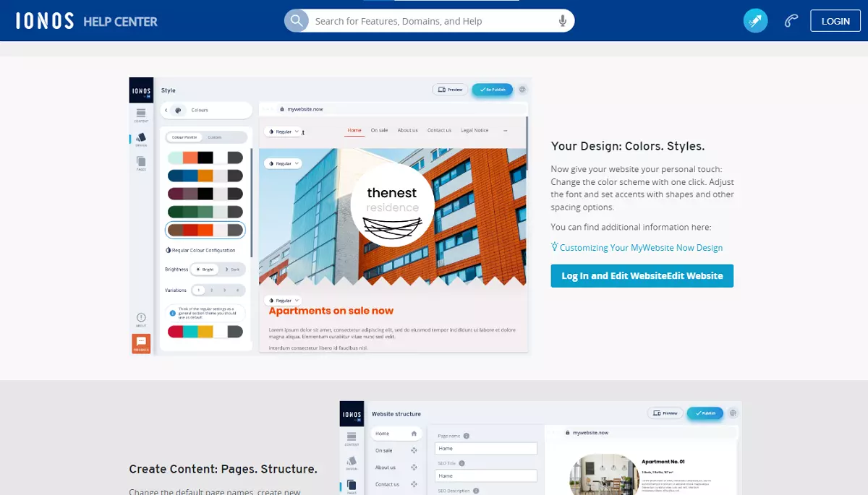Click the info icon next to Page name
This screenshot has width=868, height=495.
467,436
